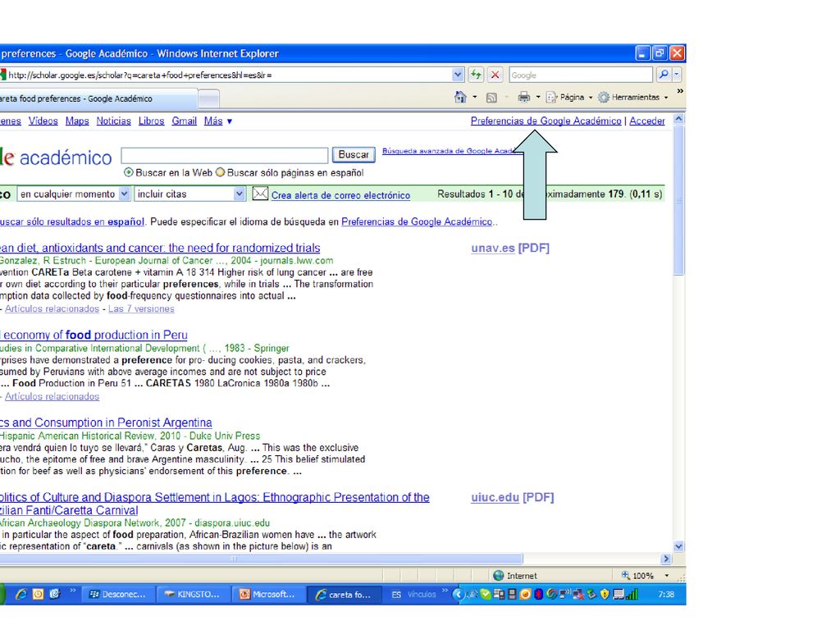
Task: Open the 'incluir citas' dropdown
Action: pos(239,194)
